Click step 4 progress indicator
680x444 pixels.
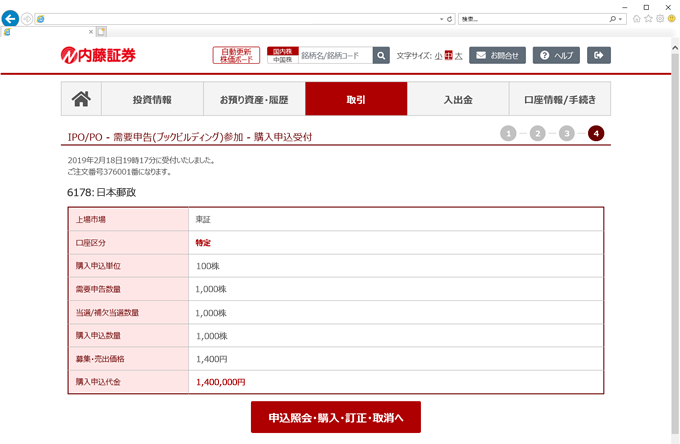(596, 134)
